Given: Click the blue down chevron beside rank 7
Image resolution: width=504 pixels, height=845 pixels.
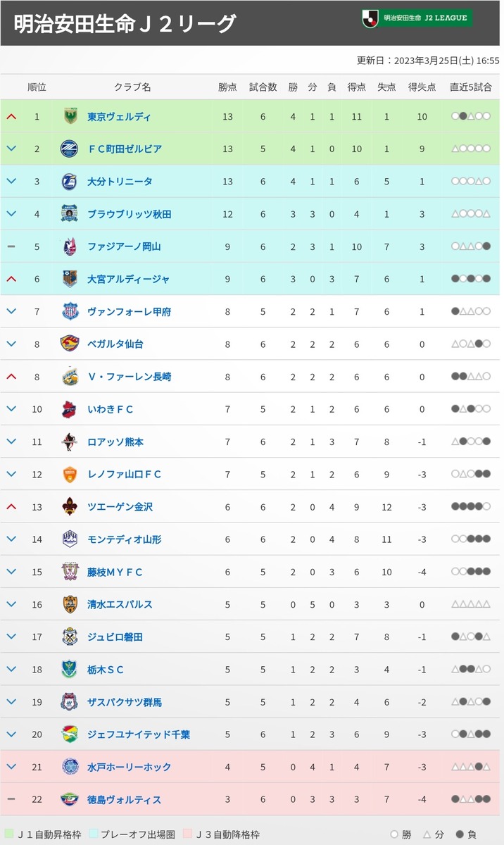Looking at the screenshot, I should pos(11,311).
